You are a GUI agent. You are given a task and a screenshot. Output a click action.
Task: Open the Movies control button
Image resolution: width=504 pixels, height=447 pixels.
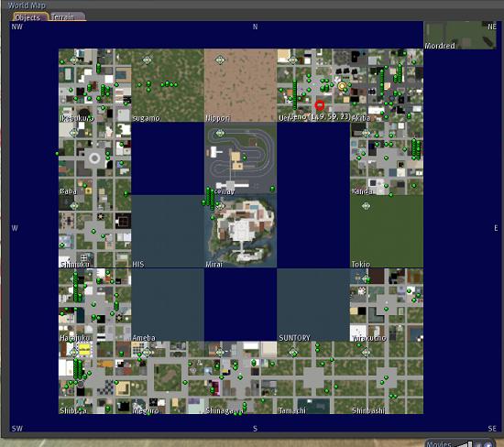coord(438,443)
